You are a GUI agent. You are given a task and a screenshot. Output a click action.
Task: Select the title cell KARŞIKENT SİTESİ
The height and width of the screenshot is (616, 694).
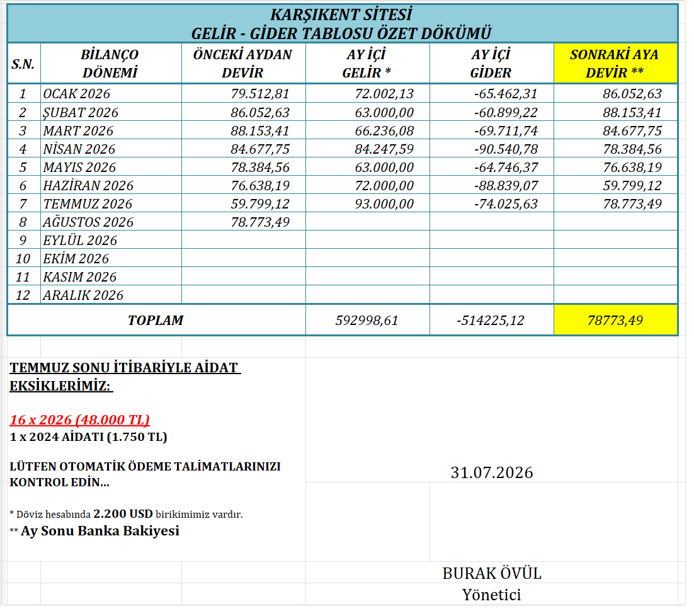click(341, 23)
